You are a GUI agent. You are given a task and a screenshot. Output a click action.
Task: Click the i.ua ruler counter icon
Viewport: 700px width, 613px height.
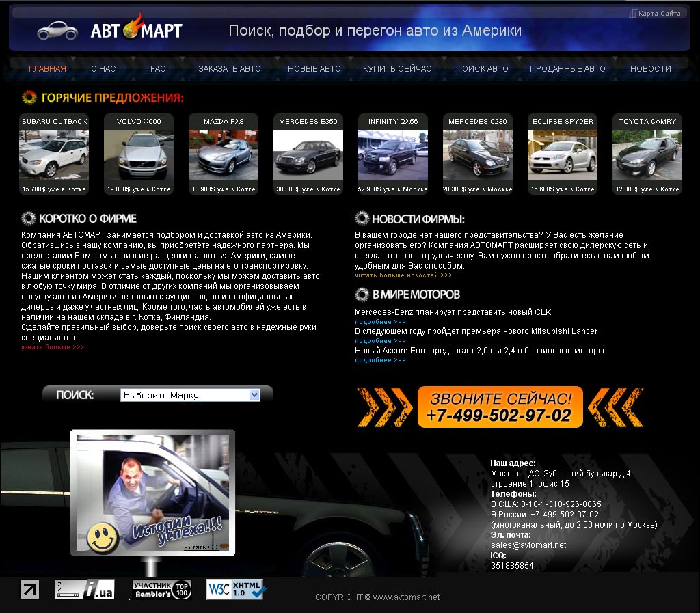85,590
